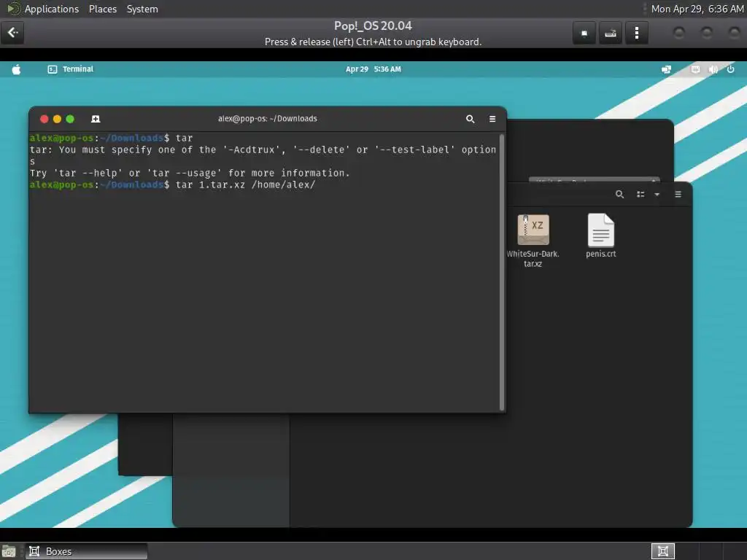Open a new terminal tab with plus icon
Screen dimensions: 747x560
[96, 119]
